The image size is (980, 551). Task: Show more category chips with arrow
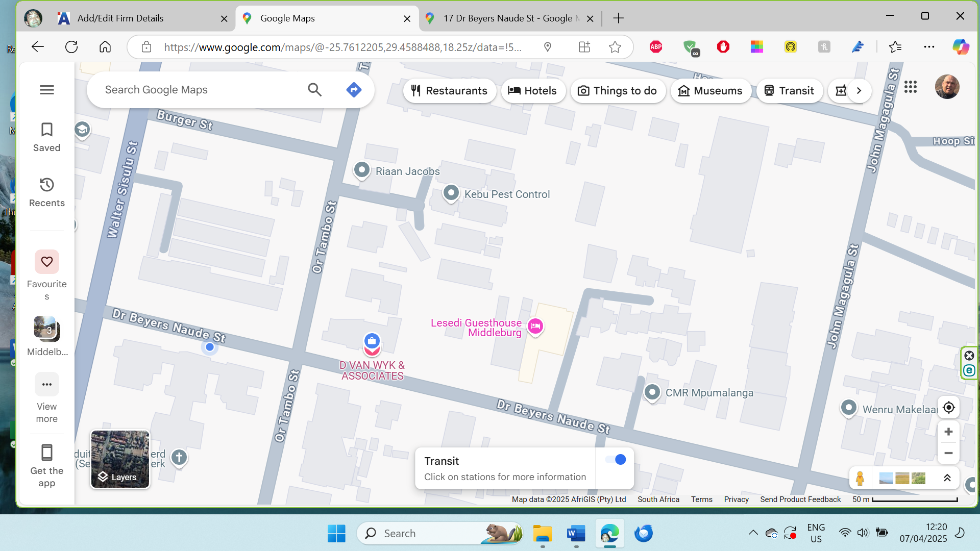(859, 91)
